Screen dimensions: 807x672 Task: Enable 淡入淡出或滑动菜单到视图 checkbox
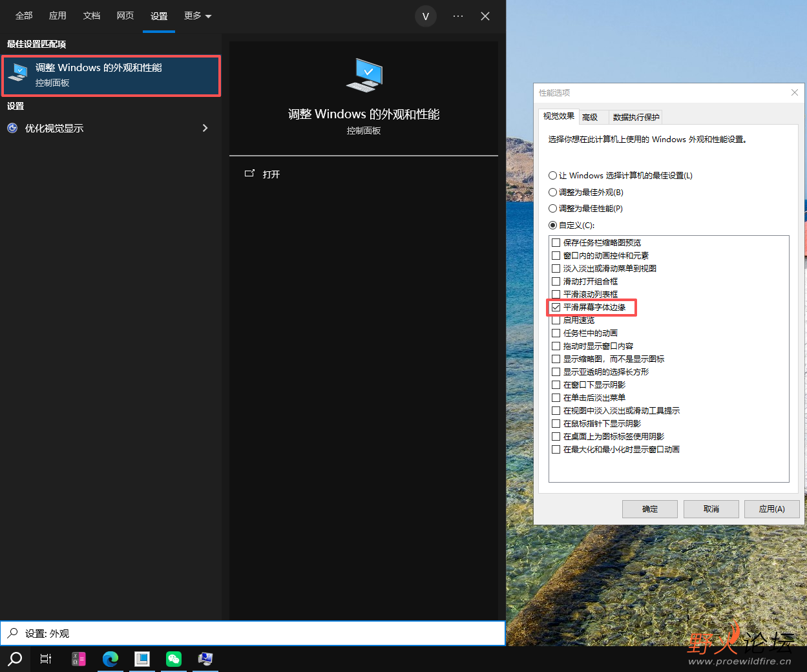pos(556,268)
